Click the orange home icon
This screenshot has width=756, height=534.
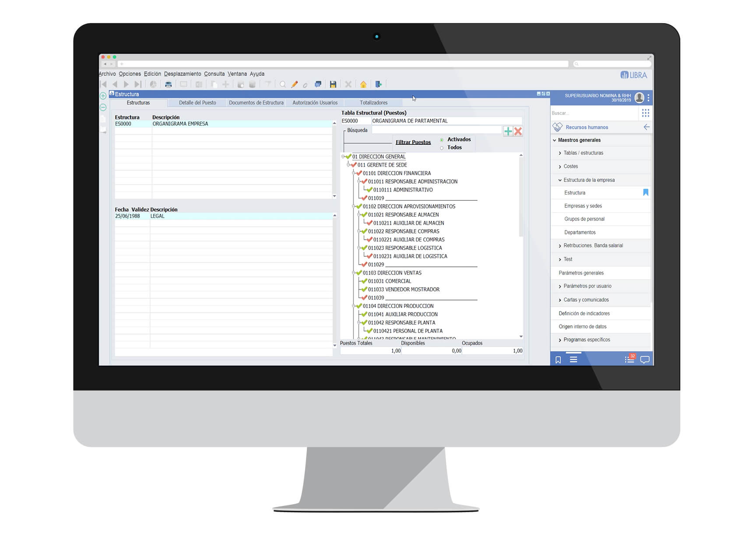363,84
